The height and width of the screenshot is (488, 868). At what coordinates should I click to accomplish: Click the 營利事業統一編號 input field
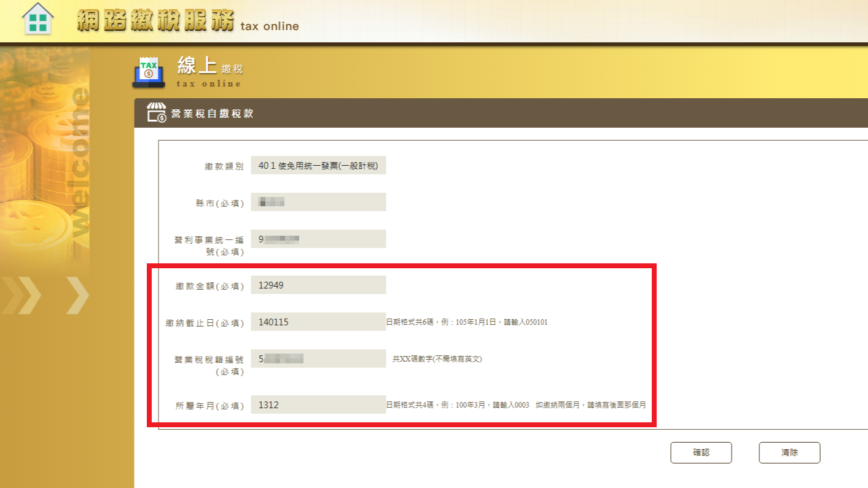click(318, 239)
